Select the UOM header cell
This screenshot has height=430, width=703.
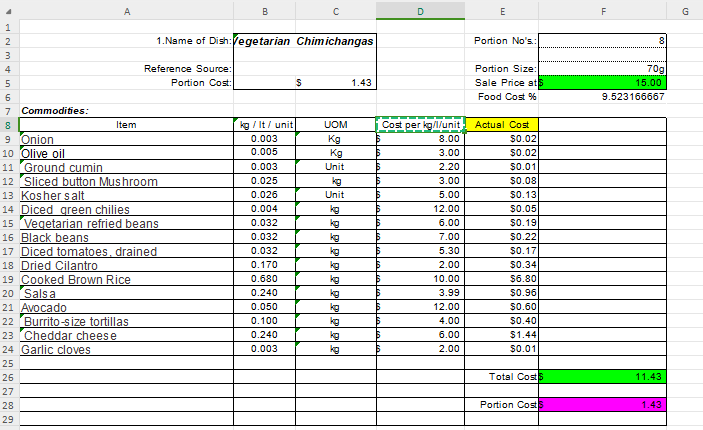point(336,125)
